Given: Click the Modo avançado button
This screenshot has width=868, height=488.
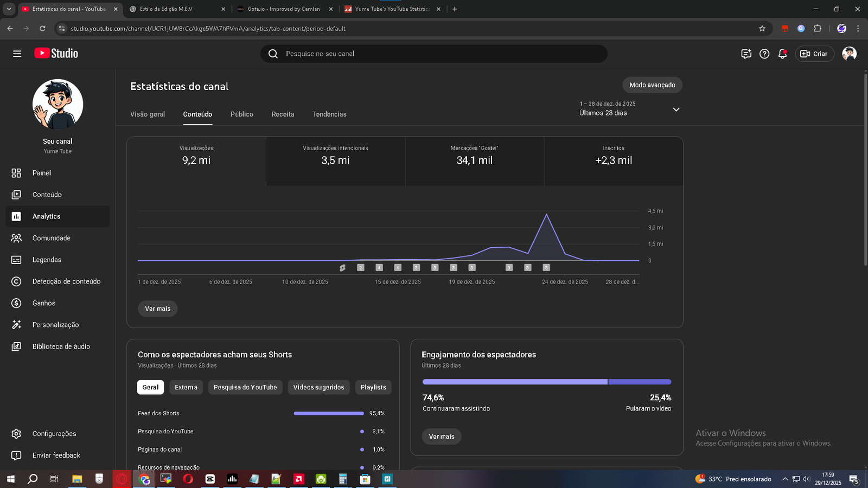Looking at the screenshot, I should tap(652, 85).
